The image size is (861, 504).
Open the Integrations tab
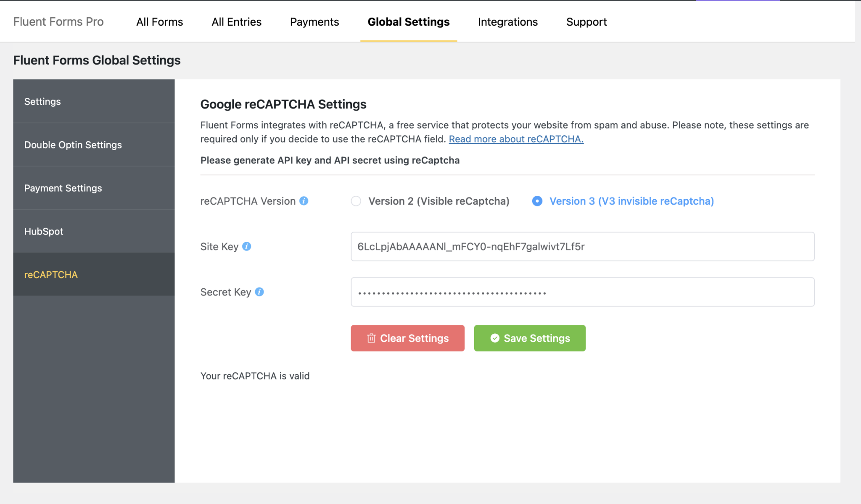[x=507, y=22]
